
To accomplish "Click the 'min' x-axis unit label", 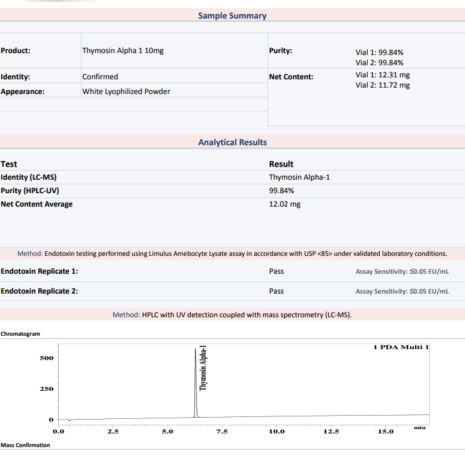I will 420,428.
